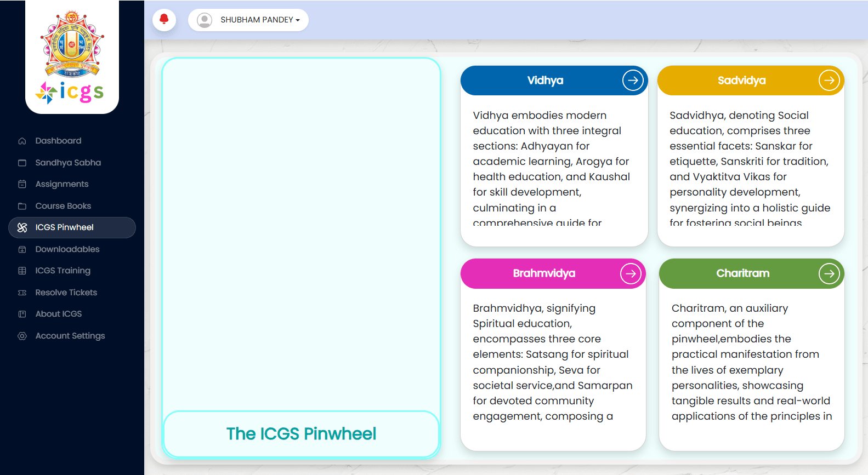Open the About ICGS page
The width and height of the screenshot is (868, 475).
tap(58, 314)
